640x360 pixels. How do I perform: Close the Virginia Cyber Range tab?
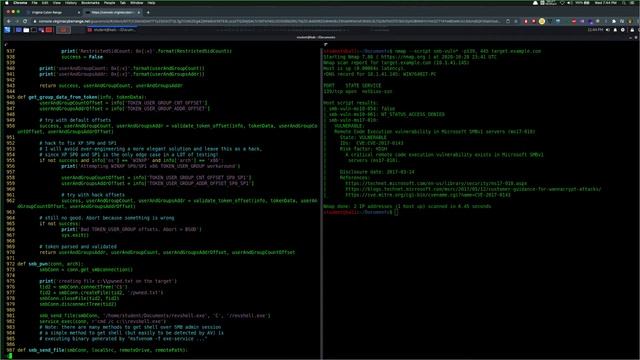click(x=79, y=12)
